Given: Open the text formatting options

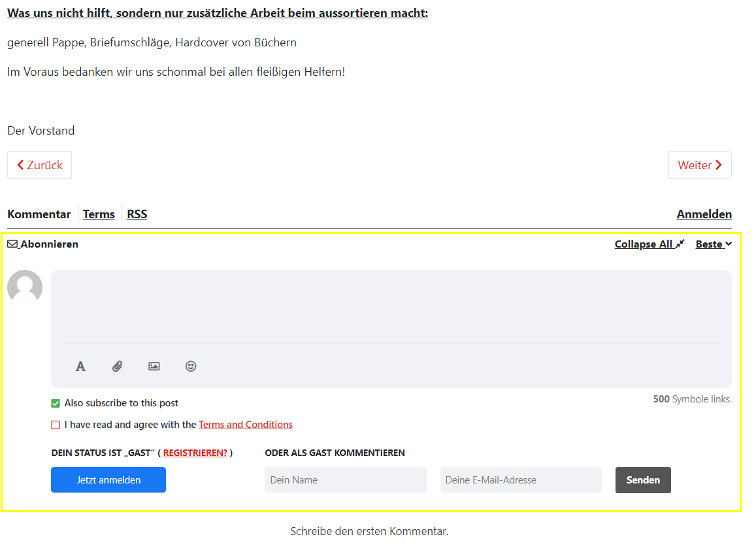Looking at the screenshot, I should [x=80, y=366].
